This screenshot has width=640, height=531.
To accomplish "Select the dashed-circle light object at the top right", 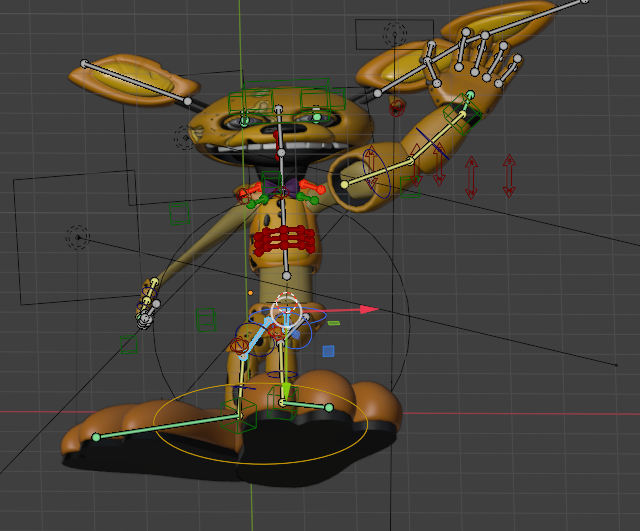I will [x=395, y=34].
